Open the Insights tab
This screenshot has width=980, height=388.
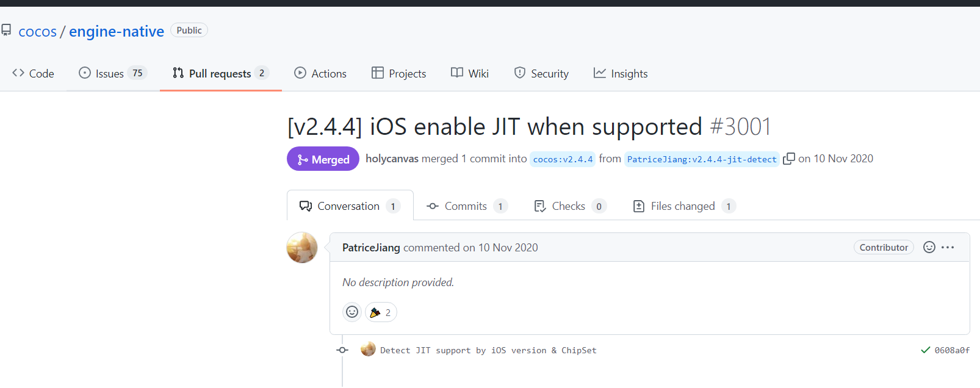(621, 74)
